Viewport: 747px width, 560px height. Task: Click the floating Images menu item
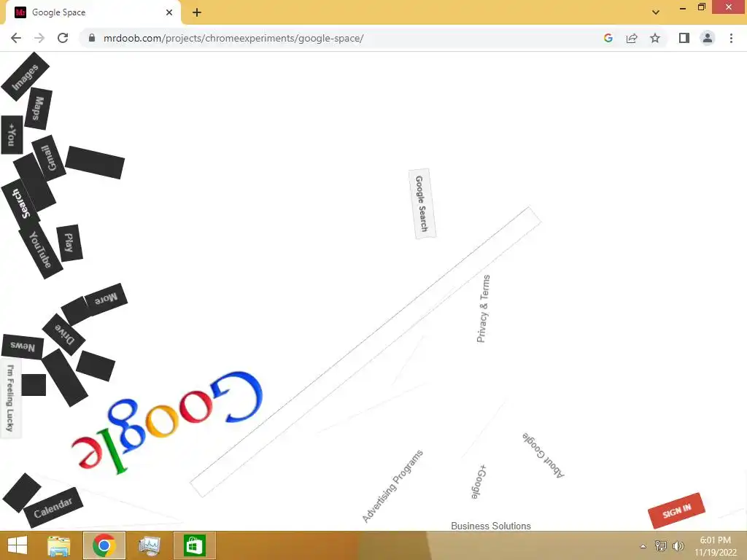click(25, 76)
